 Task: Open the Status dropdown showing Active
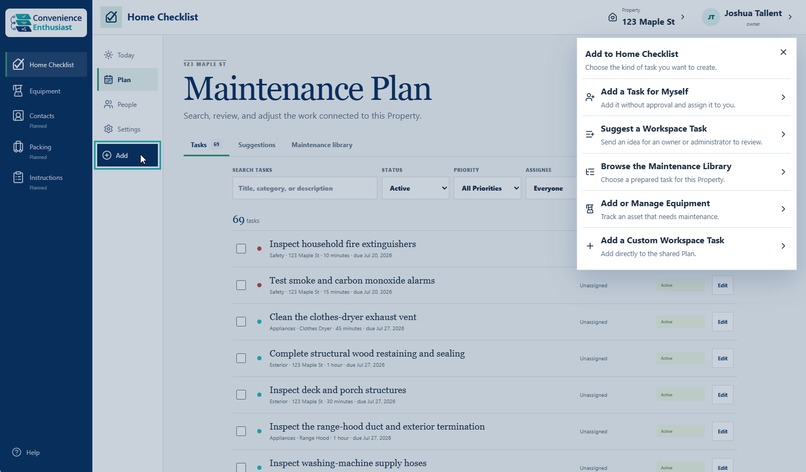pyautogui.click(x=415, y=188)
